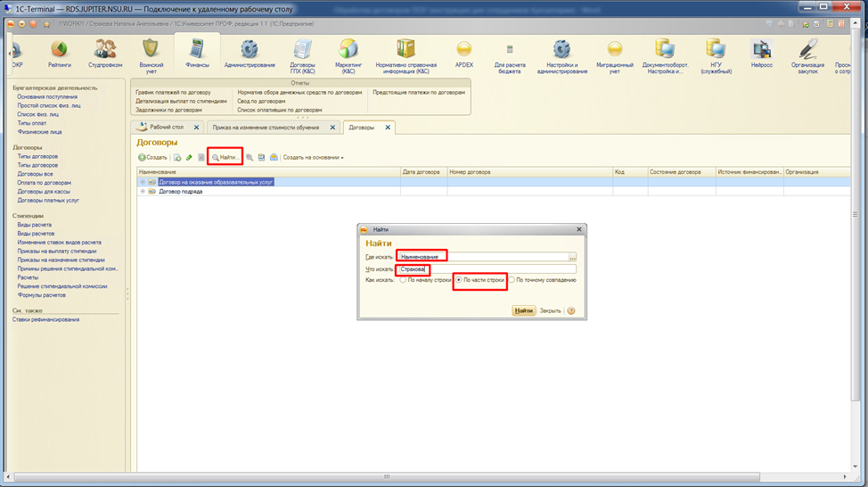
Task: Switch to 'Приказ на изменение стоимости обучения' tab
Action: click(269, 128)
